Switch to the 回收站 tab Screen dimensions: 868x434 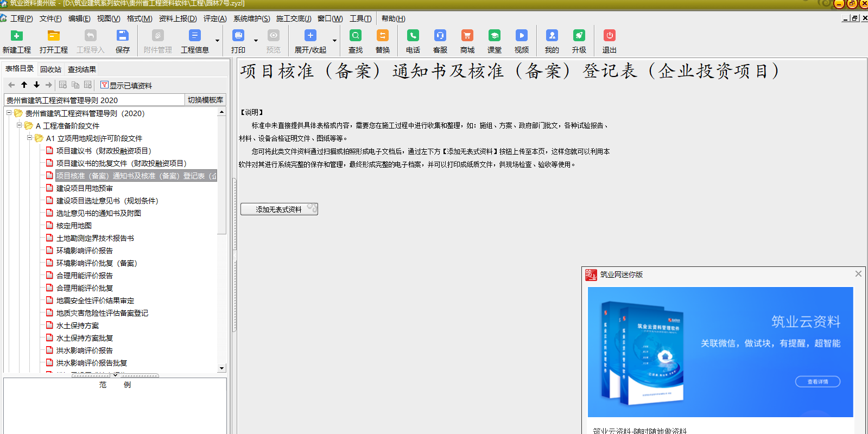click(50, 69)
